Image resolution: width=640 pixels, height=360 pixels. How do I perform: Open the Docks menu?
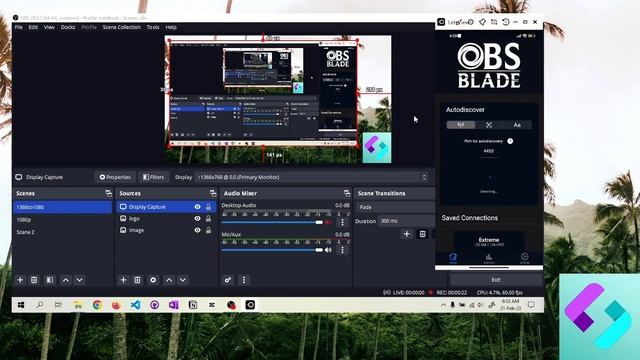(x=68, y=27)
